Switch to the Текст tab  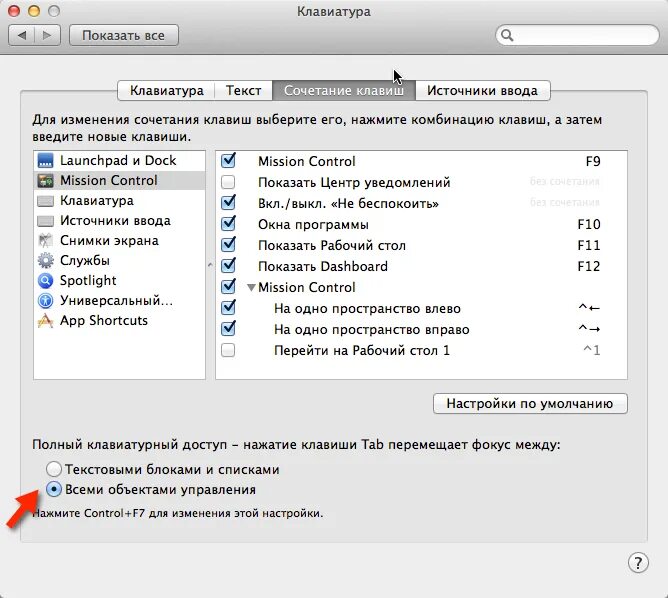(x=243, y=90)
